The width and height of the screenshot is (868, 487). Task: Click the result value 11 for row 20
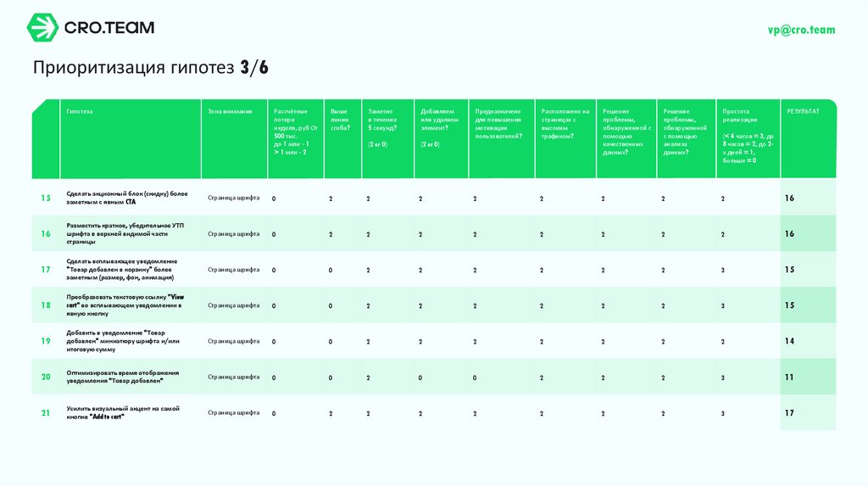[789, 378]
